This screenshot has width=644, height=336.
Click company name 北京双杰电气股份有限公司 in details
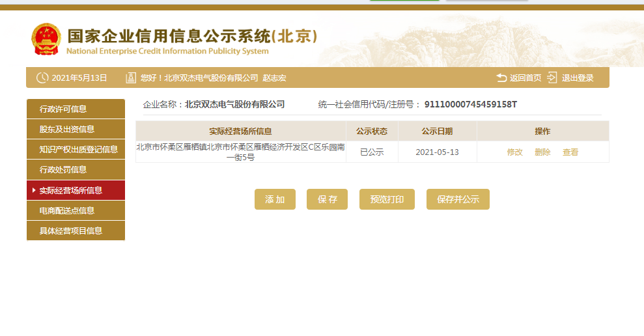pyautogui.click(x=234, y=104)
